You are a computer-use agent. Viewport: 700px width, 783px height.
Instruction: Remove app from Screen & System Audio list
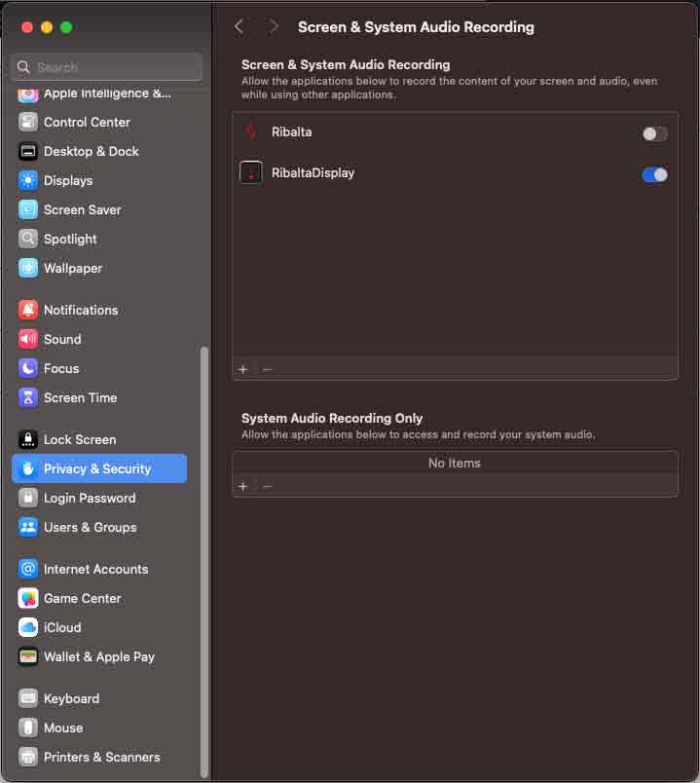[268, 369]
